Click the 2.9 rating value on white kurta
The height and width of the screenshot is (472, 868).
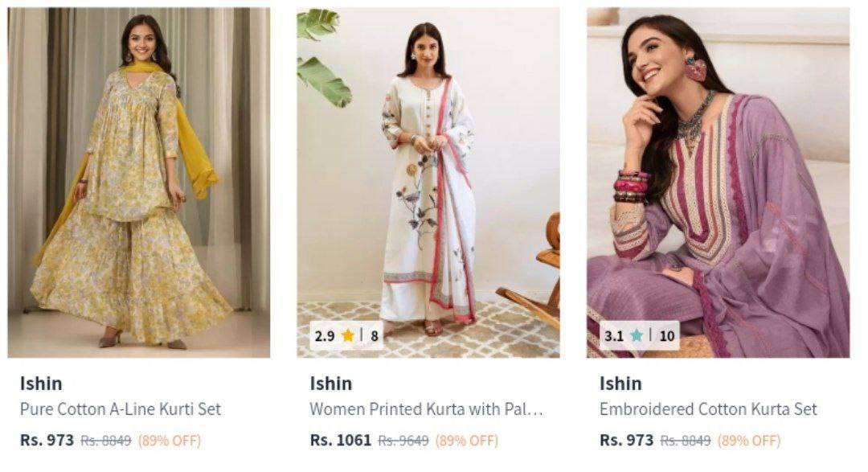coord(325,336)
